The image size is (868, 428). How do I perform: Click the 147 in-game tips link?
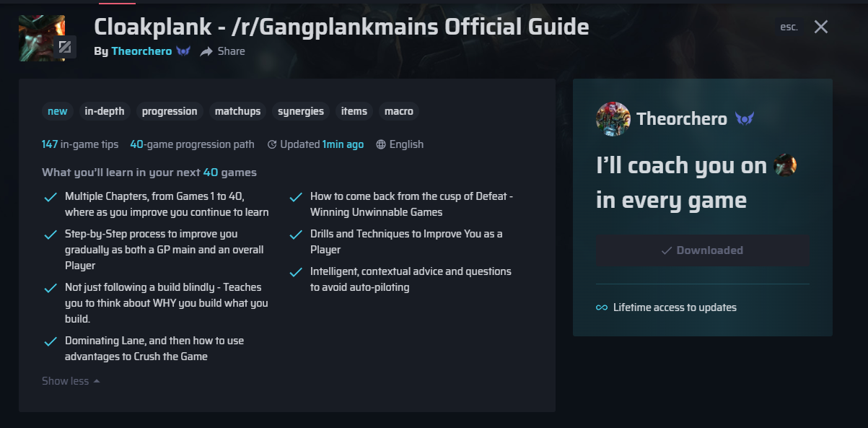coord(80,144)
